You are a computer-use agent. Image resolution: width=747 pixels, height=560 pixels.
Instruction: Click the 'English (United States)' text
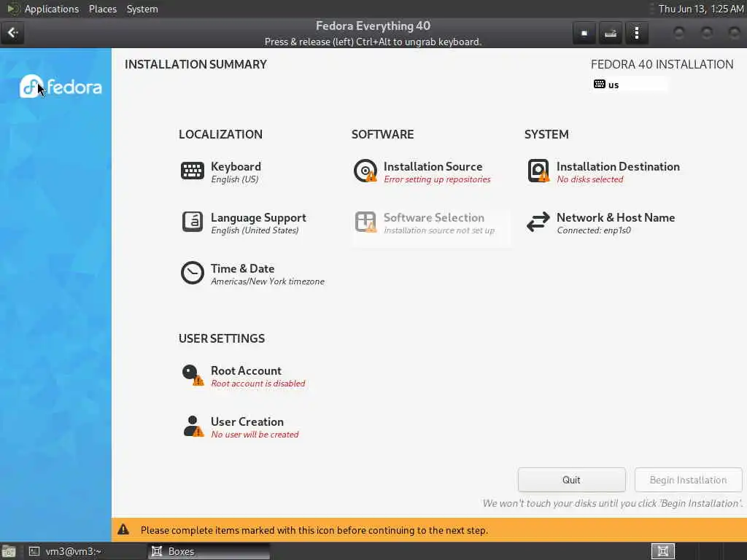255,230
